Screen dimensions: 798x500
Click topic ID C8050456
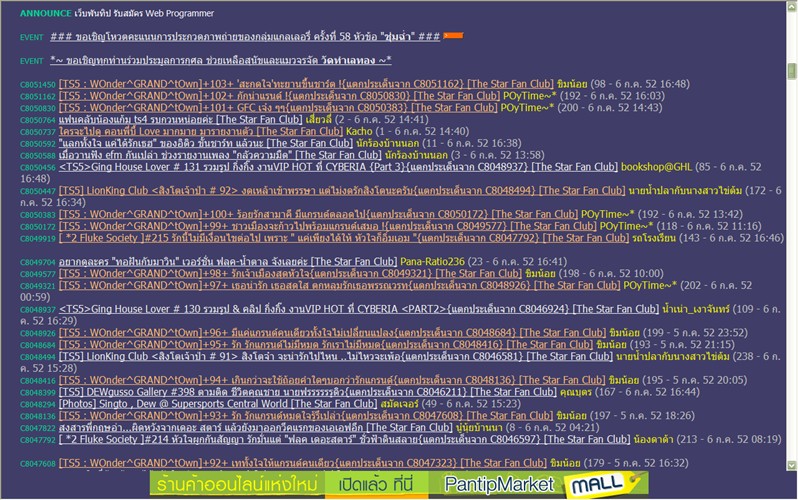[x=38, y=168]
